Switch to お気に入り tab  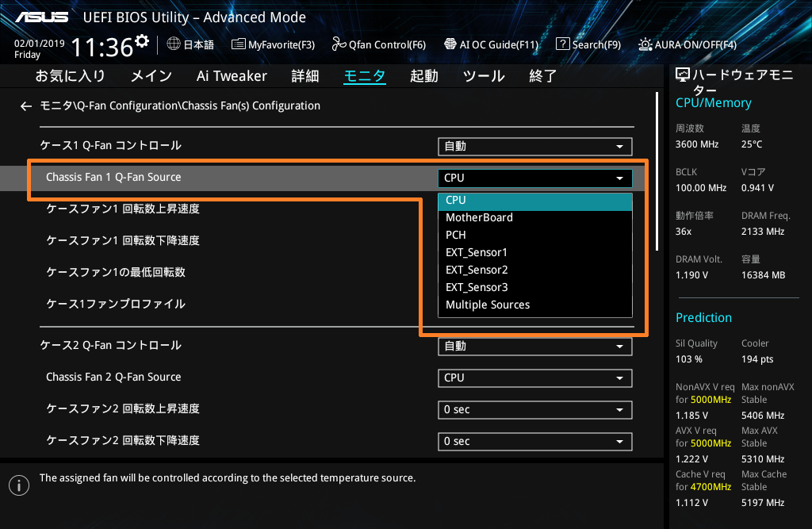tap(70, 76)
